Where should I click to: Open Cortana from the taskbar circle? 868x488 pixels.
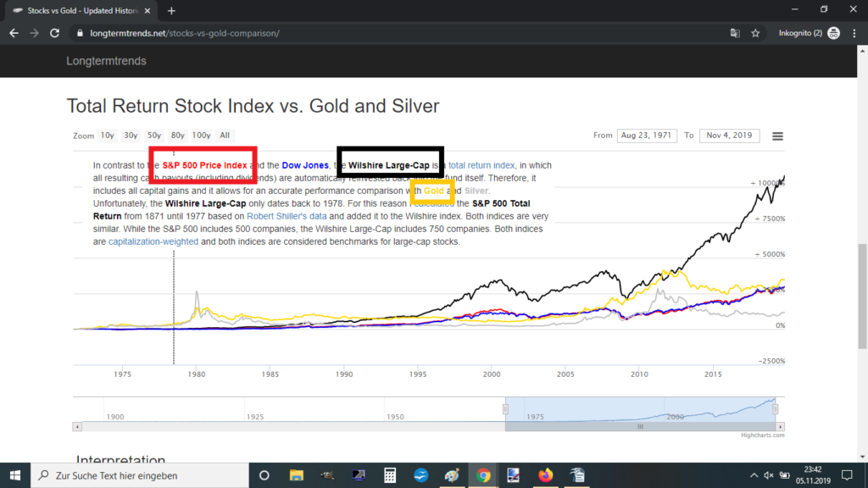[x=264, y=475]
